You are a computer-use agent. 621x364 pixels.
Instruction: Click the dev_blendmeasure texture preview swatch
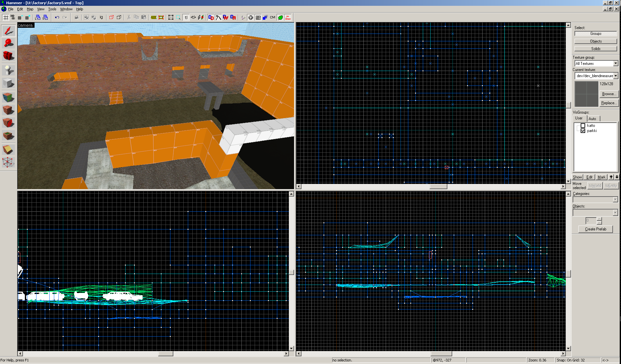click(x=586, y=94)
